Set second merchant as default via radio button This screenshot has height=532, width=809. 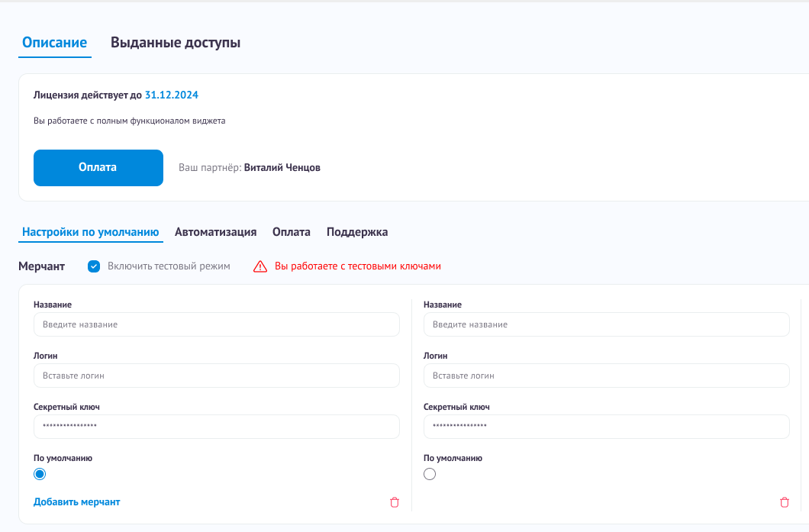pos(430,474)
